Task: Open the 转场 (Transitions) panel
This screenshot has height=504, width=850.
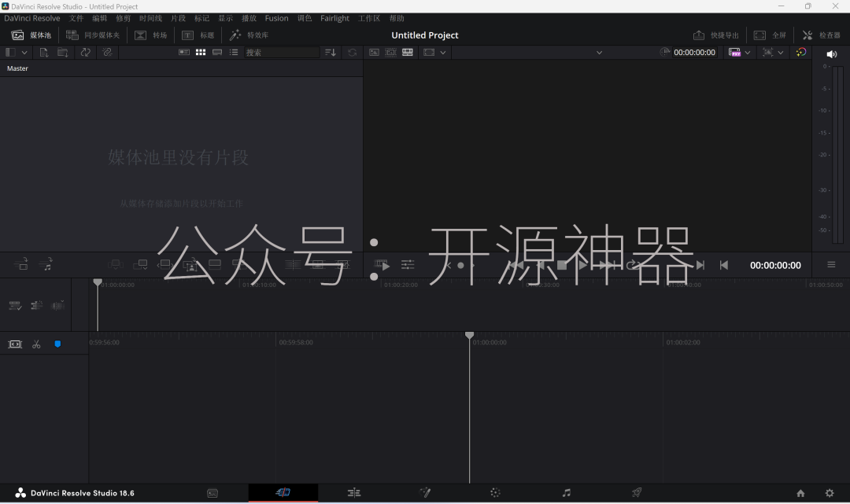Action: (x=150, y=35)
